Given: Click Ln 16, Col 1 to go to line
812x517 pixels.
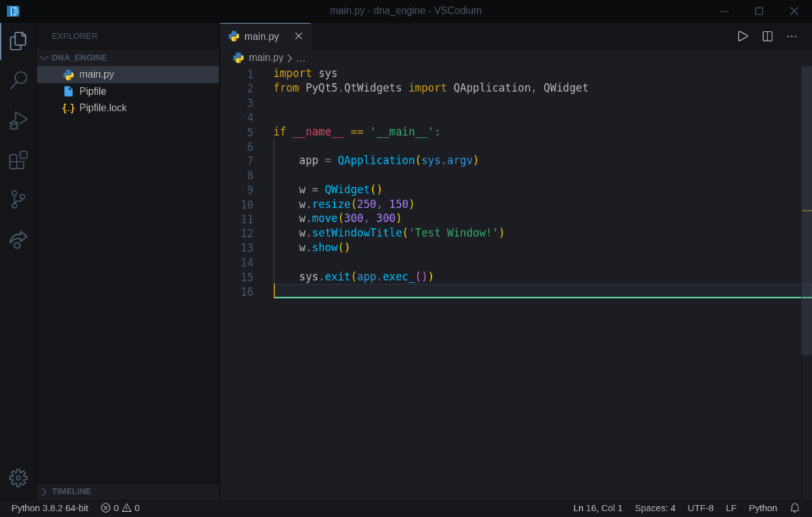Looking at the screenshot, I should [597, 508].
